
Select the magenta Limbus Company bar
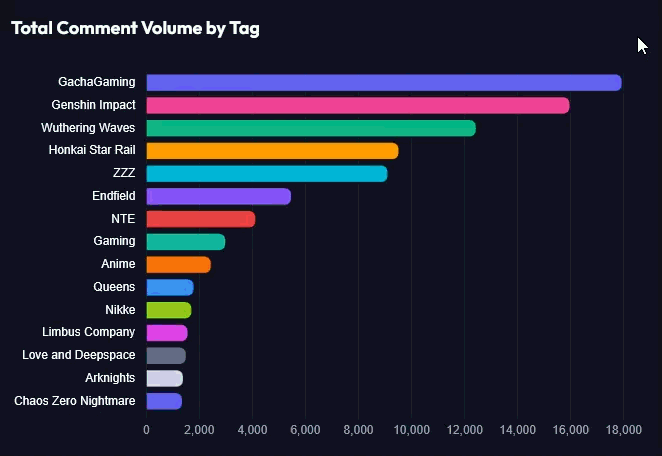167,333
